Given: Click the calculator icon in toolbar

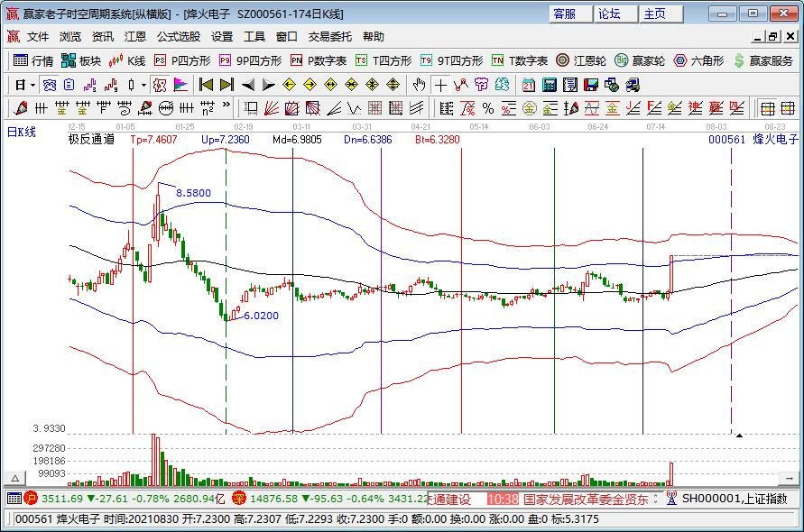Looking at the screenshot, I should tap(549, 85).
